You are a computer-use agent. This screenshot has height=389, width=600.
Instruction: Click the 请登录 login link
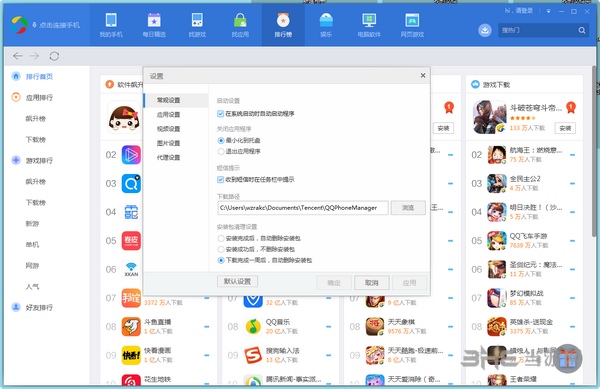(524, 11)
